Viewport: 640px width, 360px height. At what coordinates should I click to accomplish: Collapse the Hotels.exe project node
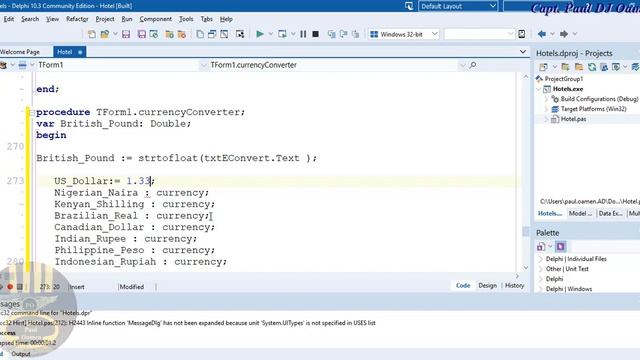[x=539, y=89]
